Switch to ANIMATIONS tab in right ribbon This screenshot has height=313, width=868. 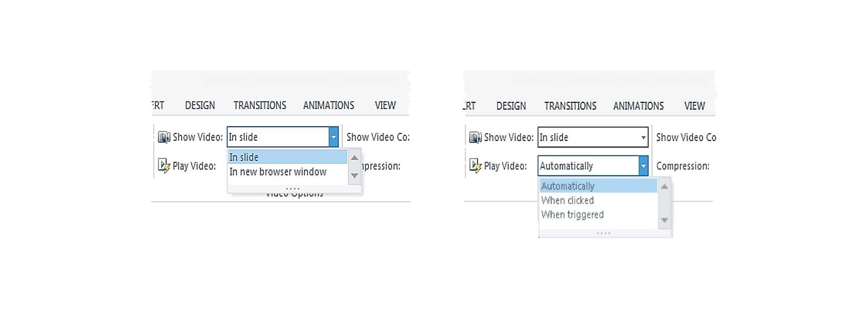click(x=639, y=106)
